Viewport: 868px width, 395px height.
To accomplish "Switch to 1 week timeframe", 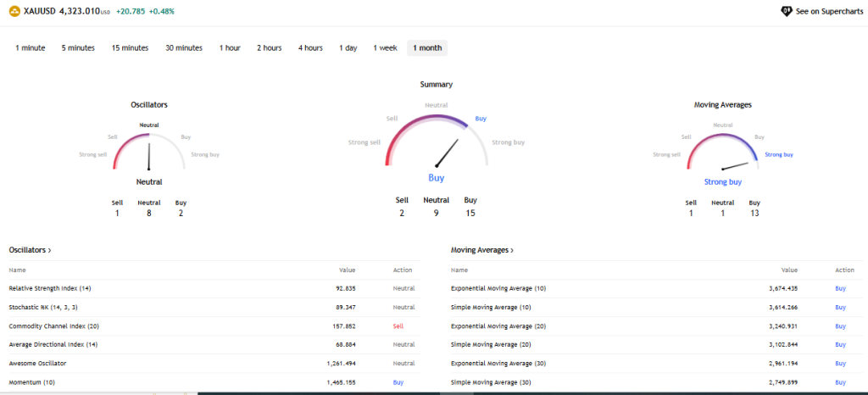I will pyautogui.click(x=386, y=48).
